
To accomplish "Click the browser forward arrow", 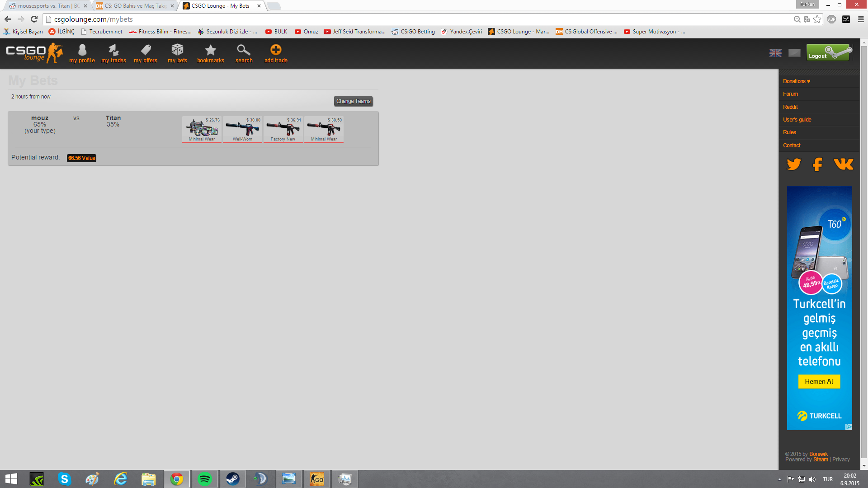I will [21, 19].
